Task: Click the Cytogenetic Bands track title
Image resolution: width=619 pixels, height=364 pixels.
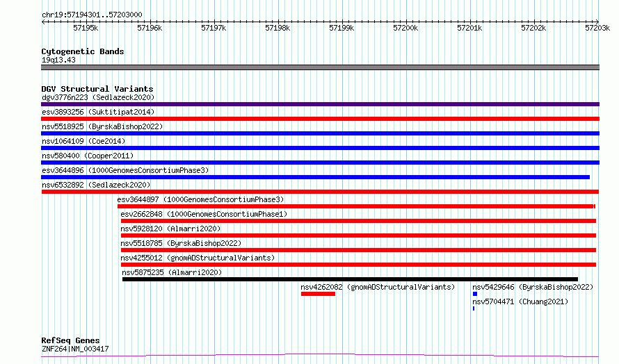Action: pos(83,51)
